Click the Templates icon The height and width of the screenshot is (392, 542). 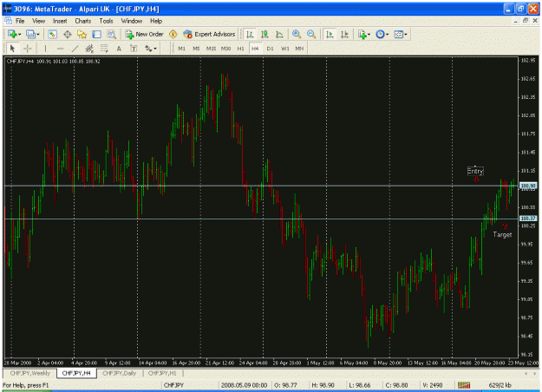click(x=399, y=34)
